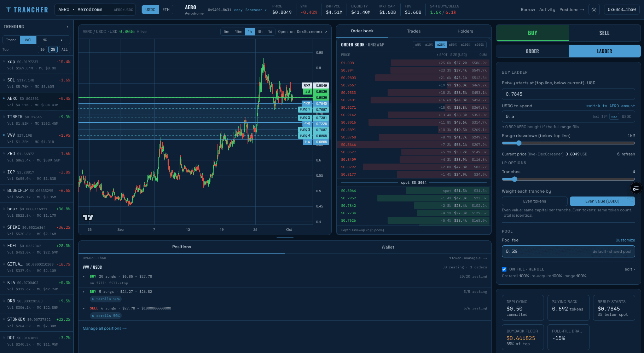Choose Even tokens tranche weighting
Image resolution: width=644 pixels, height=353 pixels.
coord(534,201)
